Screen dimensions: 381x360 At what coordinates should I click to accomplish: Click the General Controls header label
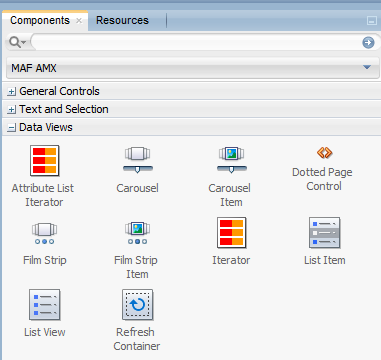pos(59,91)
